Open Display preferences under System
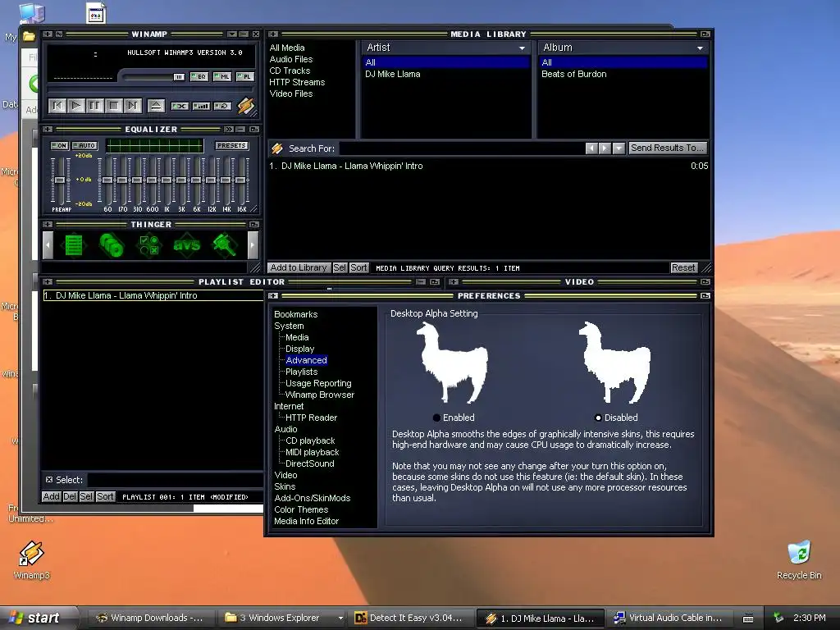This screenshot has width=840, height=630. pos(299,349)
